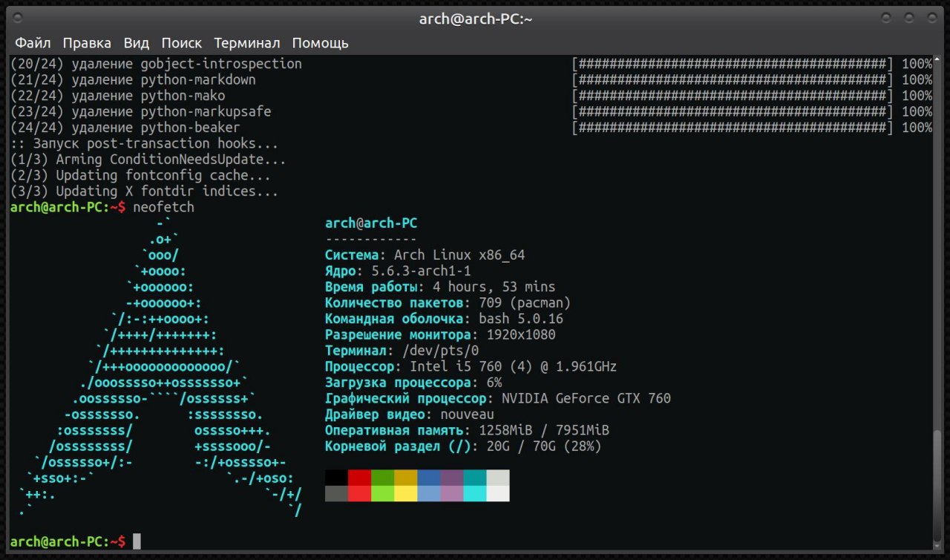Click the dark red neofetch color block
Viewport: 950px width, 560px height.
(359, 478)
